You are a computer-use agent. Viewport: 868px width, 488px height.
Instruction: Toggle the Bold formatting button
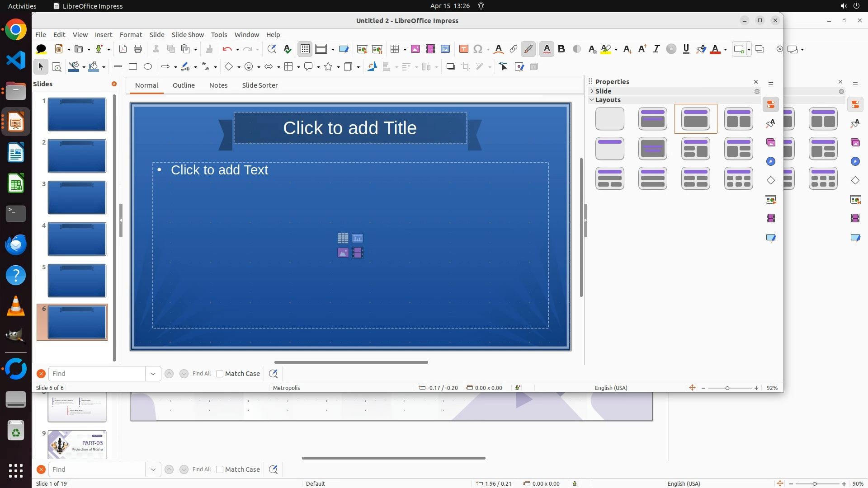561,49
